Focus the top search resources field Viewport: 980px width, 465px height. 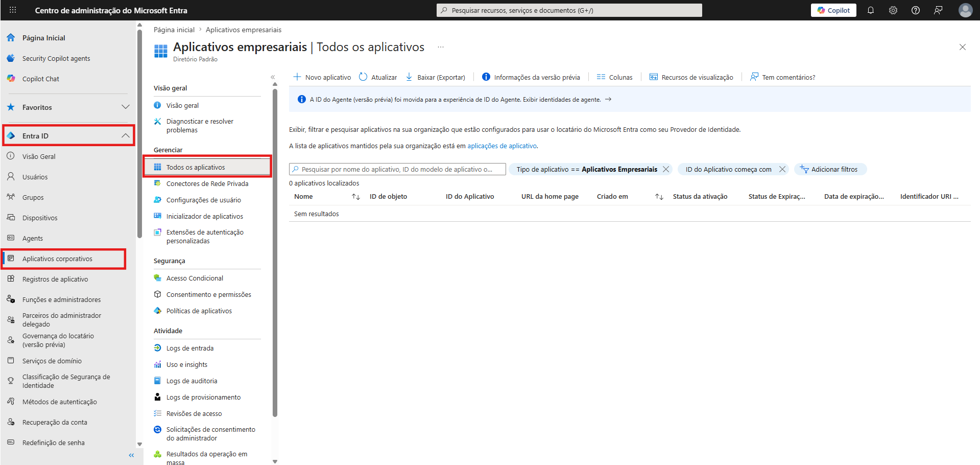569,10
